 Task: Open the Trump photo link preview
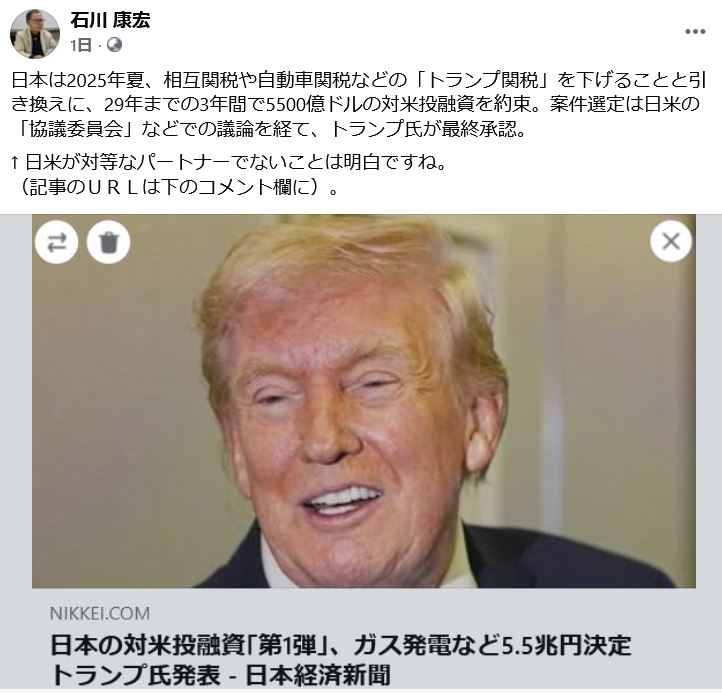[x=363, y=401]
